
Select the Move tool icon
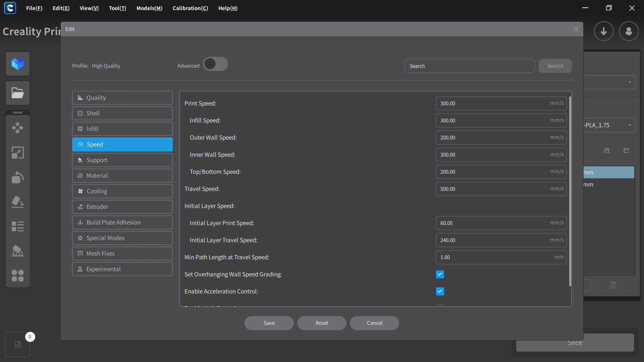(18, 128)
